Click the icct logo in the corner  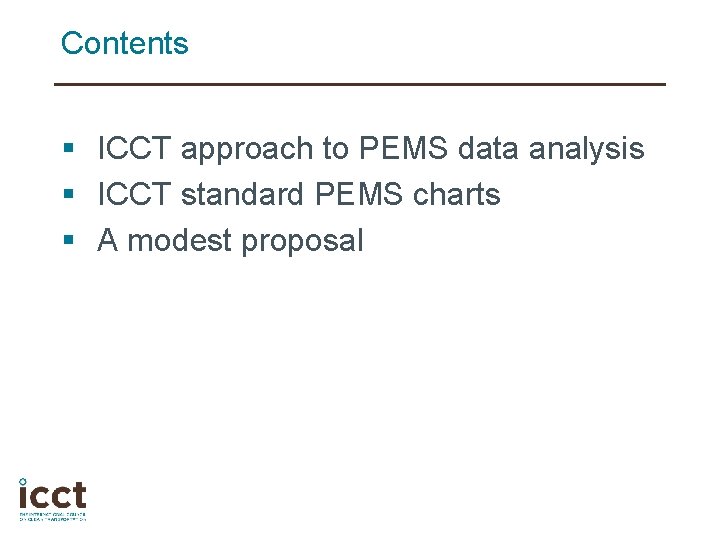(x=53, y=496)
